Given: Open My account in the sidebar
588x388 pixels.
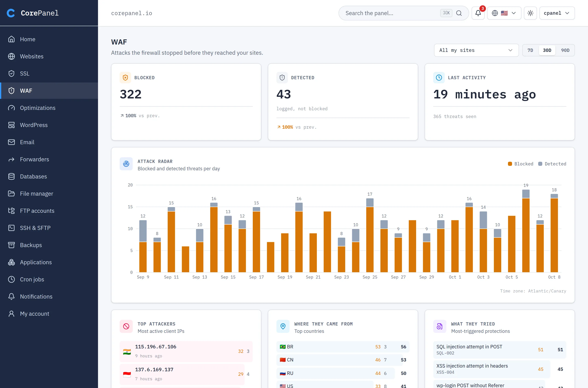Looking at the screenshot, I should pyautogui.click(x=49, y=314).
